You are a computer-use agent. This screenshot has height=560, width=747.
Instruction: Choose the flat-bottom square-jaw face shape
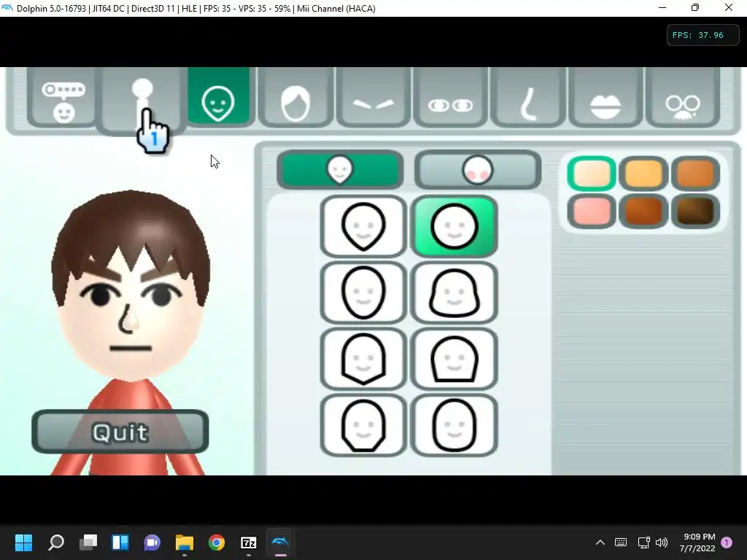(454, 359)
